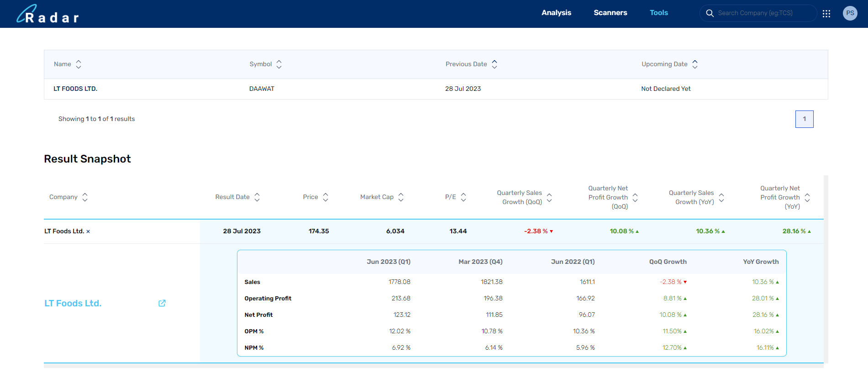Click Operating Profit value 196.38
The height and width of the screenshot is (373, 868).
(x=493, y=299)
